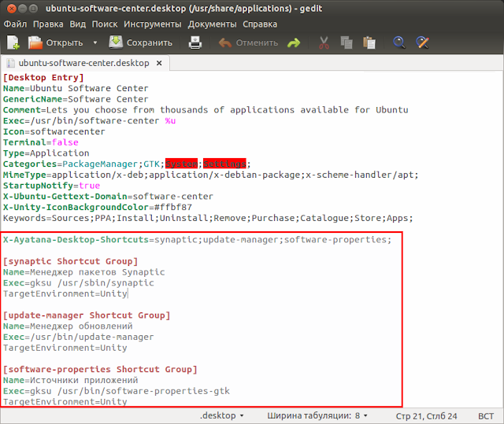Click the Icon=softwarecenter line
The width and height of the screenshot is (504, 424).
pyautogui.click(x=54, y=131)
